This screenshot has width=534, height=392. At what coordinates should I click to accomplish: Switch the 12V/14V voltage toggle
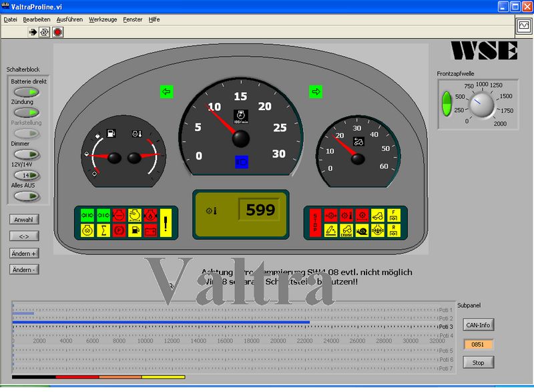coord(27,175)
